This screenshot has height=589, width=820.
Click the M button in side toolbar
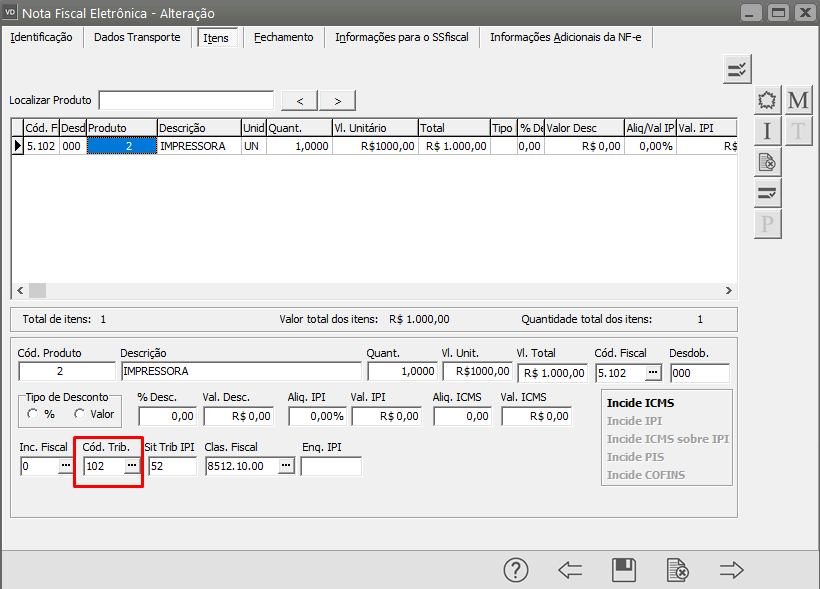tap(798, 100)
